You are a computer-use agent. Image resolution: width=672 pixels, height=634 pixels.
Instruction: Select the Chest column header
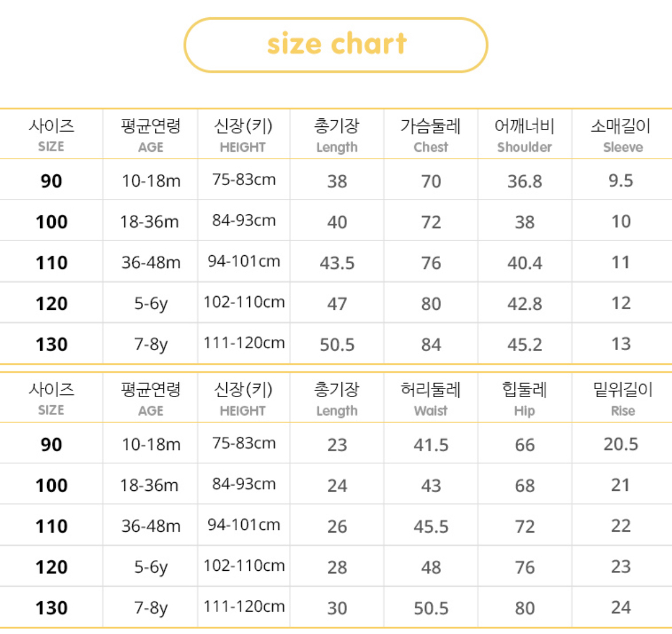[x=431, y=135]
